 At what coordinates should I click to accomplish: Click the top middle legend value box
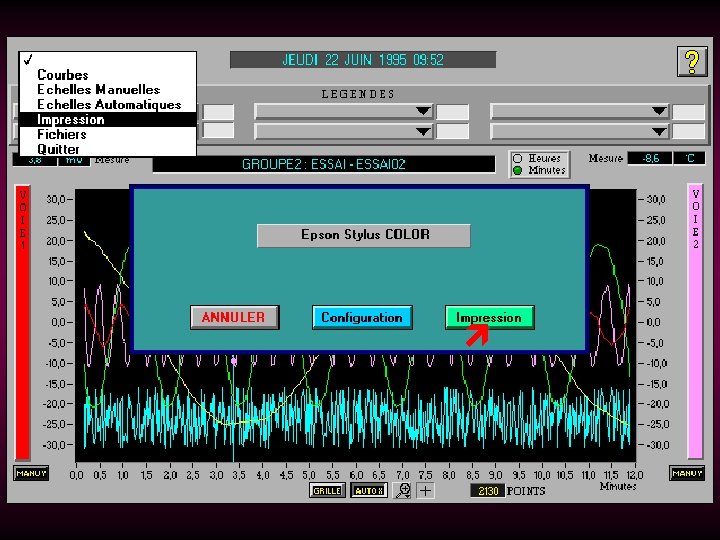(452, 112)
